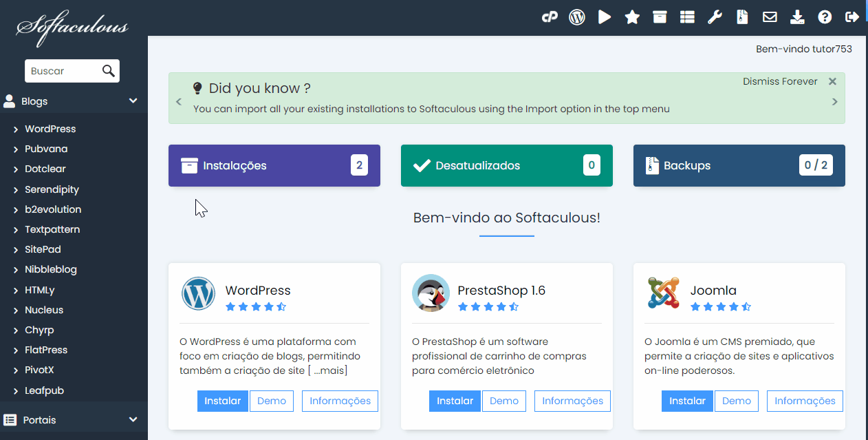Open the WordPress manager icon in top bar
Image resolution: width=868 pixels, height=440 pixels.
(x=577, y=17)
